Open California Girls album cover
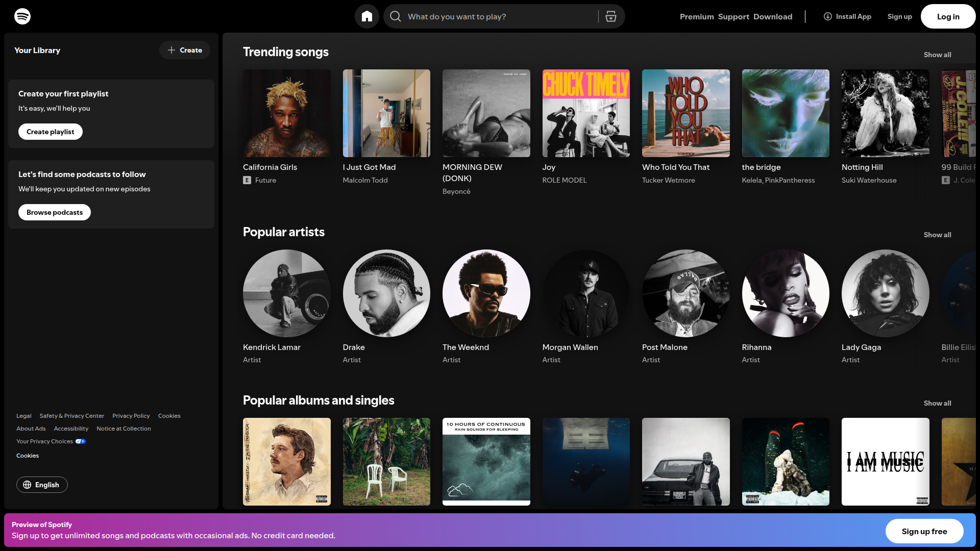 coord(287,113)
